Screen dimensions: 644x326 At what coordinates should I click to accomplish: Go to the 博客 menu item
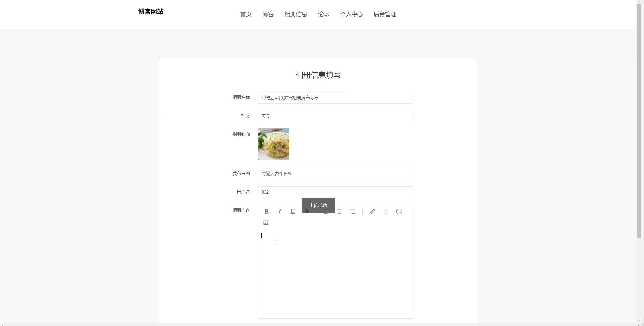pyautogui.click(x=268, y=14)
